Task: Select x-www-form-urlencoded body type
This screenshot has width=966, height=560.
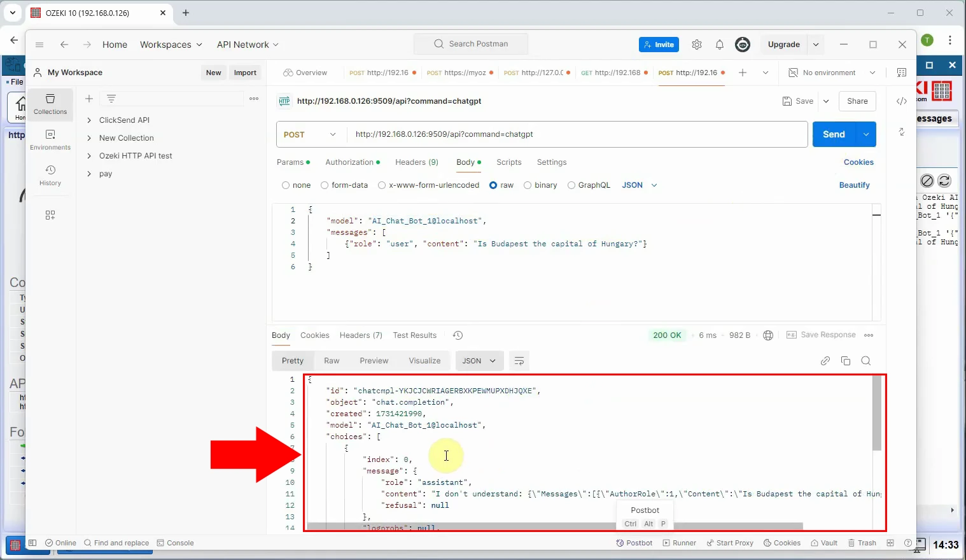Action: pos(382,185)
